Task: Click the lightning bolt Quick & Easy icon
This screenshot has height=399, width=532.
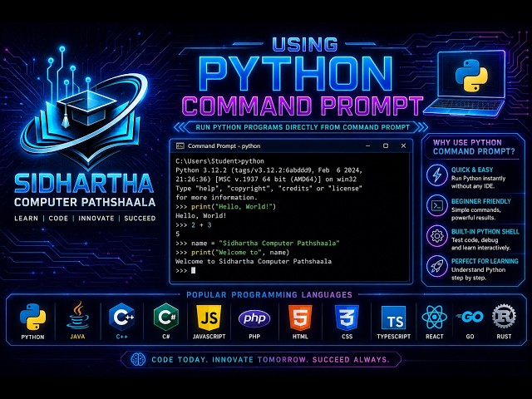Action: [437, 175]
